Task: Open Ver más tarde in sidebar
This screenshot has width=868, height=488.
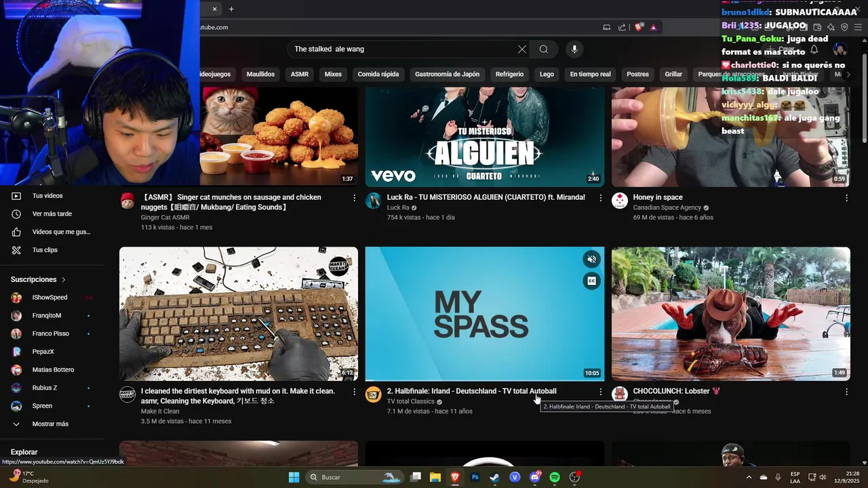Action: tap(52, 214)
